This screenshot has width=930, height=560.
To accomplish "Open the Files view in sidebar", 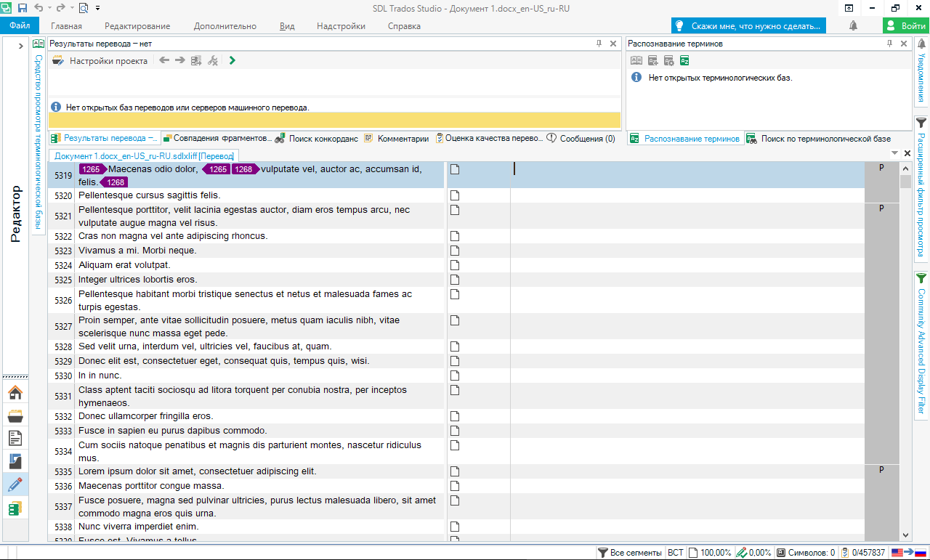I will pos(15,438).
